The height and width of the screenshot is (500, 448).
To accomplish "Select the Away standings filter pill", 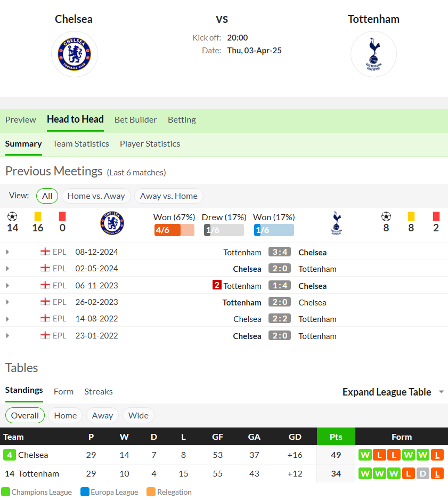I will [x=102, y=415].
